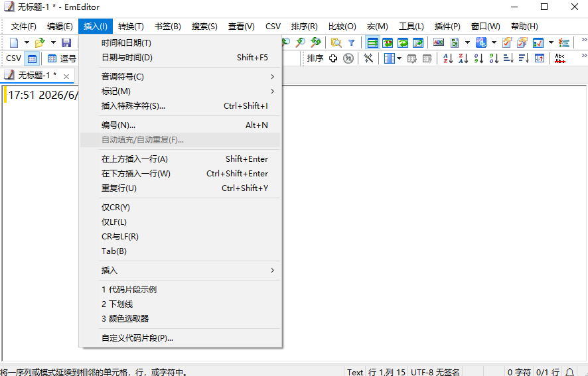The height and width of the screenshot is (376, 588).
Task: Sort numbers 0 to 9 ascending
Action: click(478, 58)
